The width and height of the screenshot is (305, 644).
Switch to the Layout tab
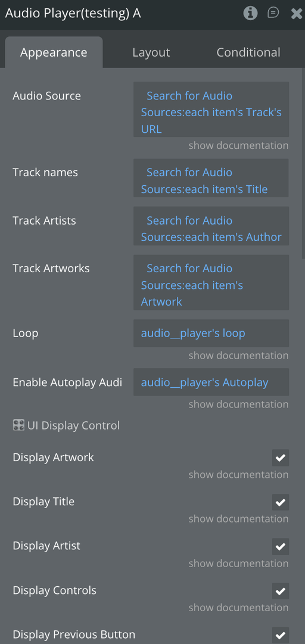151,52
